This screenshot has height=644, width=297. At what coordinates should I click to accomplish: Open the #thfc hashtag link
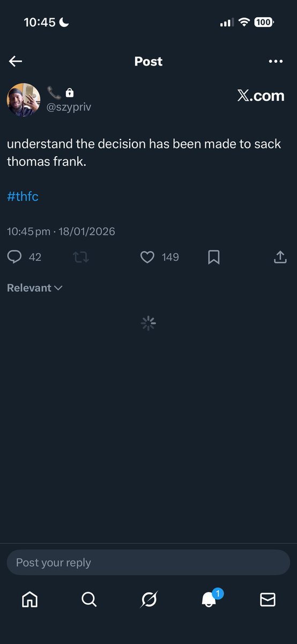[x=23, y=197]
